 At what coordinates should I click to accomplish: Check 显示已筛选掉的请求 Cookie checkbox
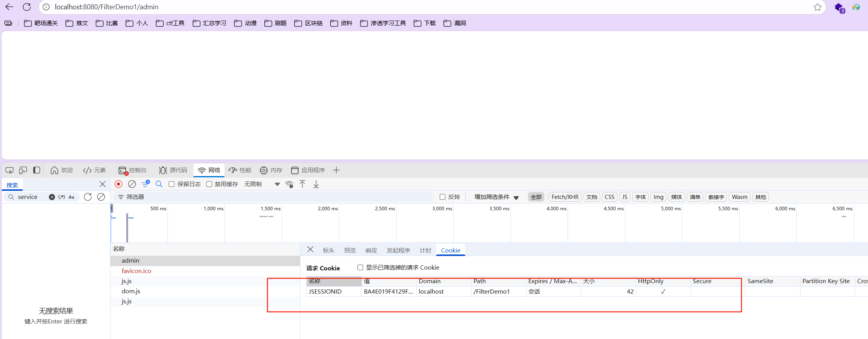pyautogui.click(x=360, y=268)
